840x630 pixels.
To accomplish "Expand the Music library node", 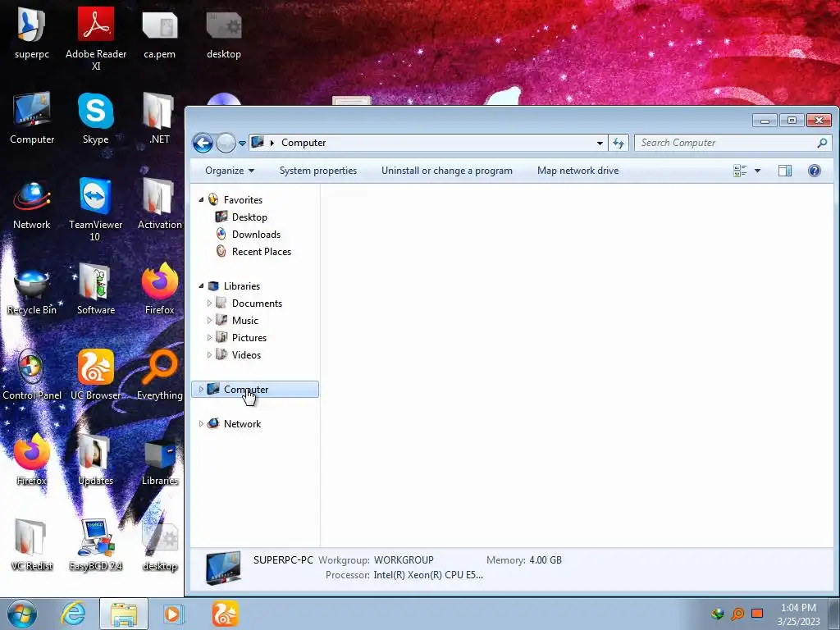I will (209, 321).
